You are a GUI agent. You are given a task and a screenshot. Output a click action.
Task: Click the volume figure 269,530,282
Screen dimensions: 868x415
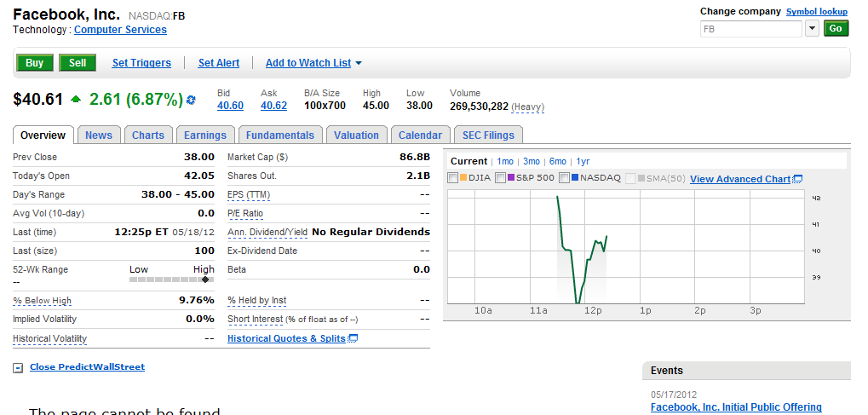[x=479, y=106]
